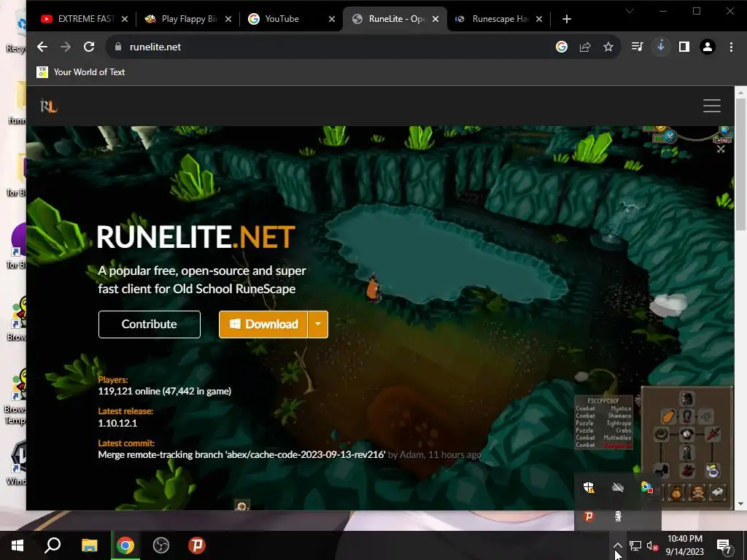Open the media control playlist icon

click(637, 47)
